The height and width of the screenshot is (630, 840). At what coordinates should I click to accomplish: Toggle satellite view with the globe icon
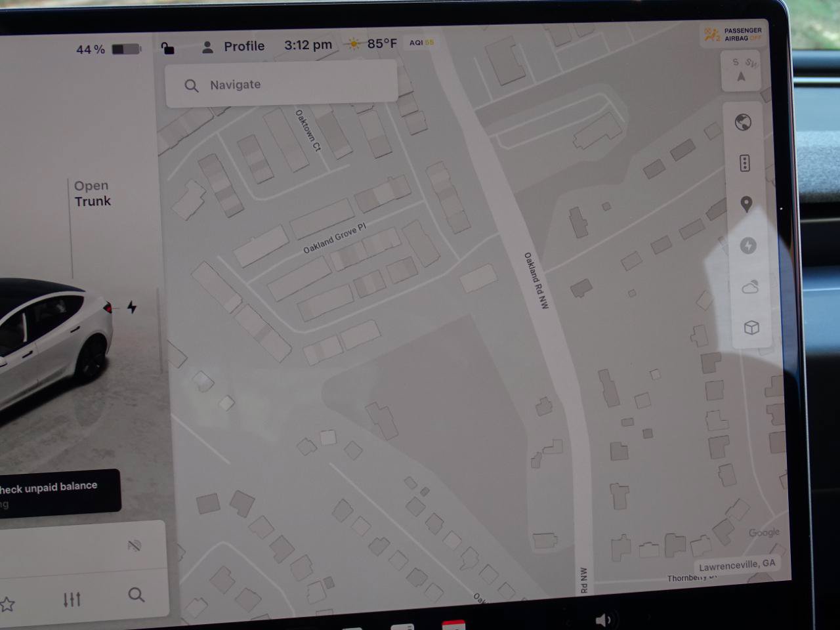(x=743, y=122)
